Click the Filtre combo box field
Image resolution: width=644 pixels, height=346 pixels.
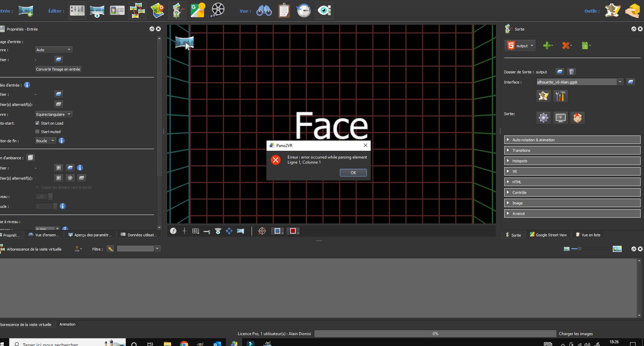pos(135,249)
